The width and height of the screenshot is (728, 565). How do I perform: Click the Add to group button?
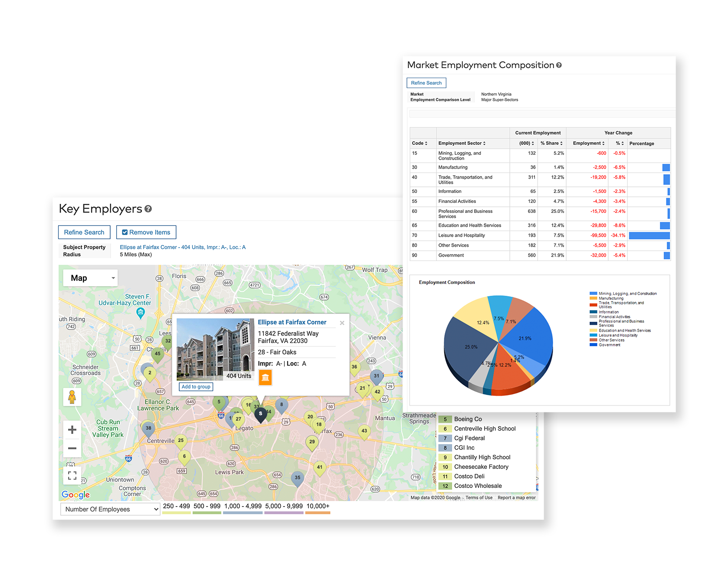click(196, 387)
